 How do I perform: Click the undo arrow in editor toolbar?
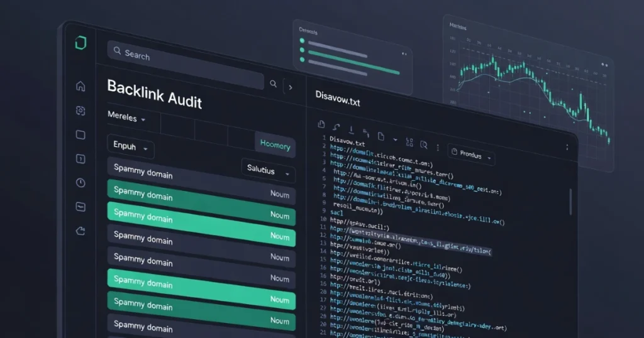point(336,128)
